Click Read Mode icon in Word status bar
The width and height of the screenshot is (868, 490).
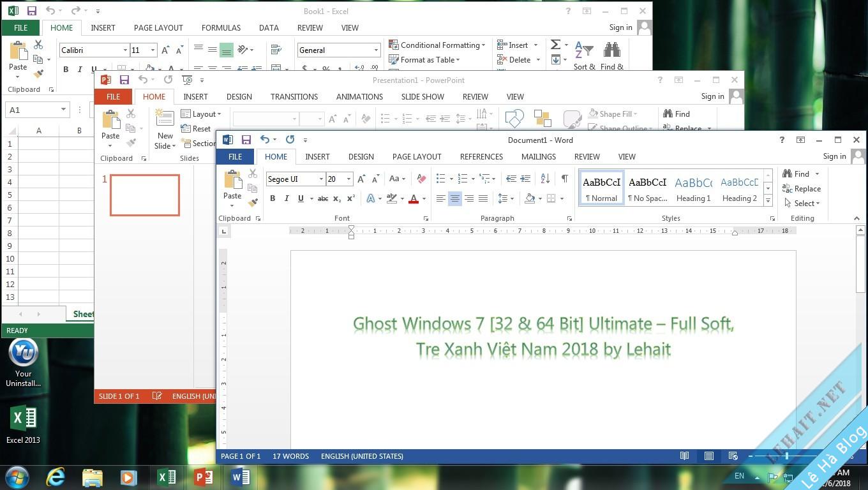pos(685,456)
